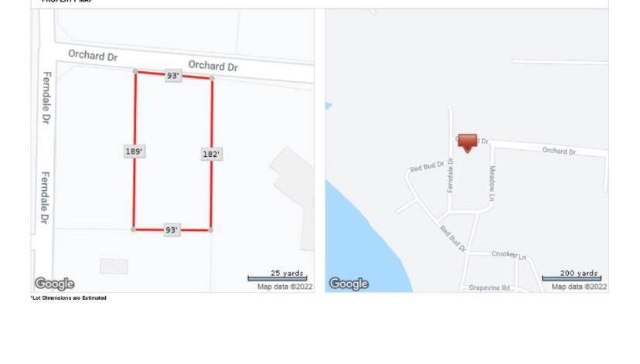The width and height of the screenshot is (640, 364).
Task: Select the top-left lot corner point
Action: (x=135, y=71)
